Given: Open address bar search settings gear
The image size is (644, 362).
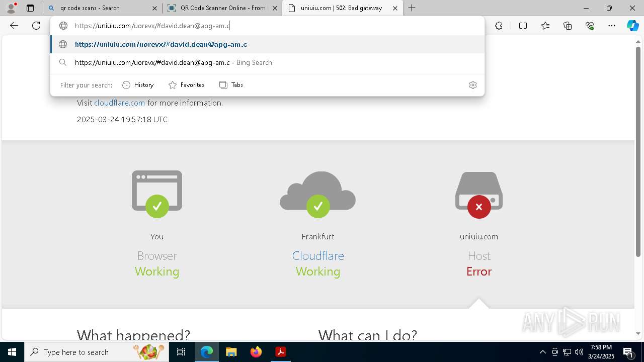Looking at the screenshot, I should point(472,85).
